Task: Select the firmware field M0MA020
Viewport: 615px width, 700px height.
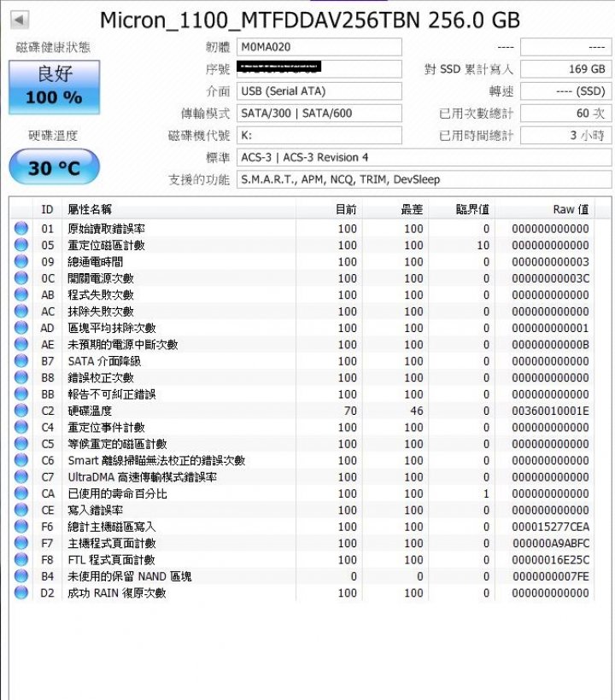Action: click(x=319, y=47)
